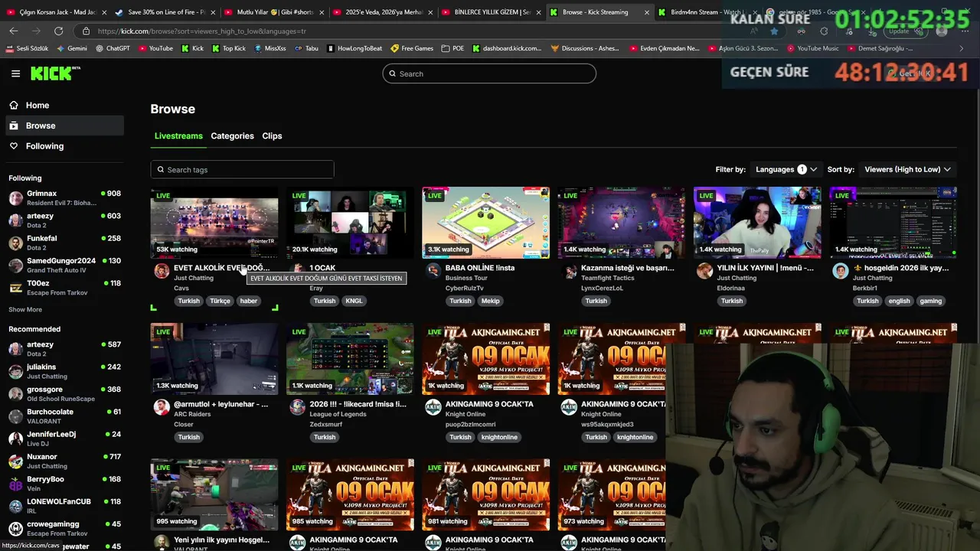Reload the page
This screenshot has width=980, height=551.
(x=58, y=31)
